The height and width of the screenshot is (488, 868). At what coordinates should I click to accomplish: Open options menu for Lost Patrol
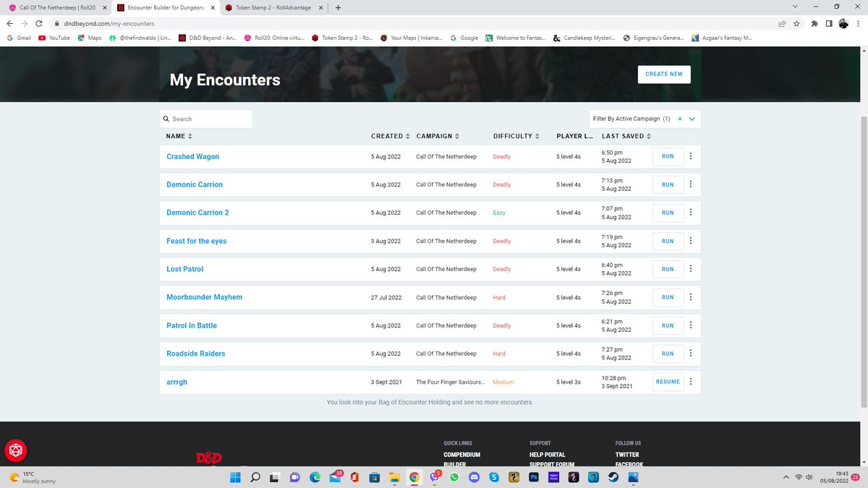[x=691, y=269]
